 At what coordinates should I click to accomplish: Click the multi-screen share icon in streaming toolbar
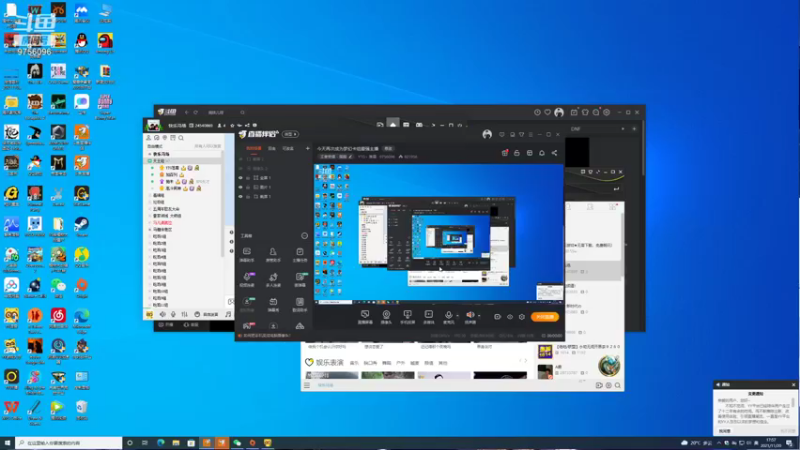(407, 317)
